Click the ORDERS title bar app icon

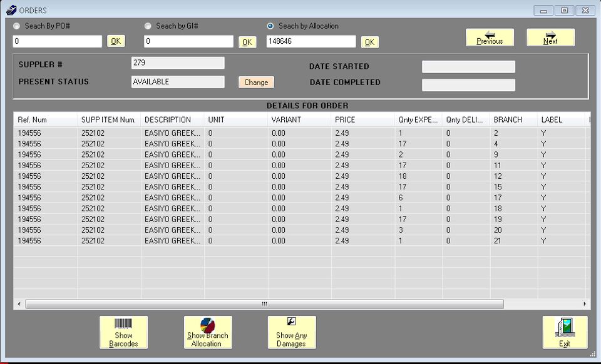pyautogui.click(x=11, y=11)
